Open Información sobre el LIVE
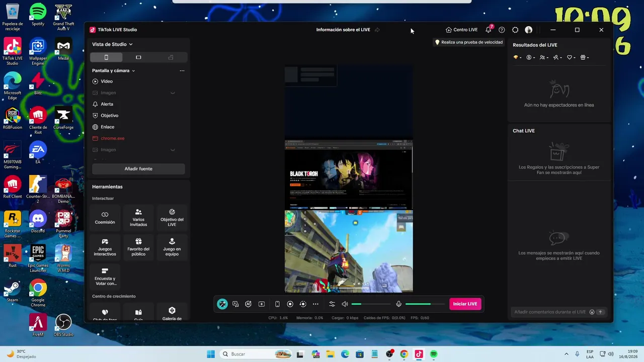Viewport: 644px width, 362px height. click(x=343, y=30)
